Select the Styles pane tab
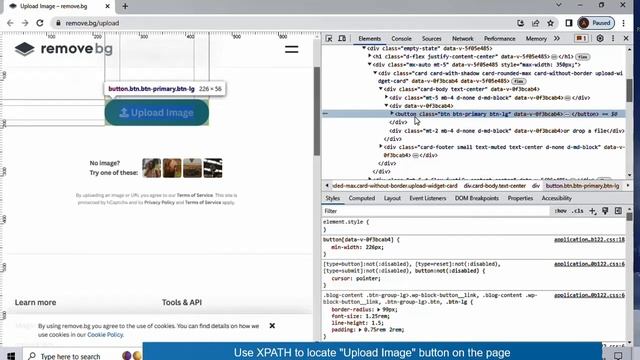The width and height of the screenshot is (640, 360). (332, 198)
